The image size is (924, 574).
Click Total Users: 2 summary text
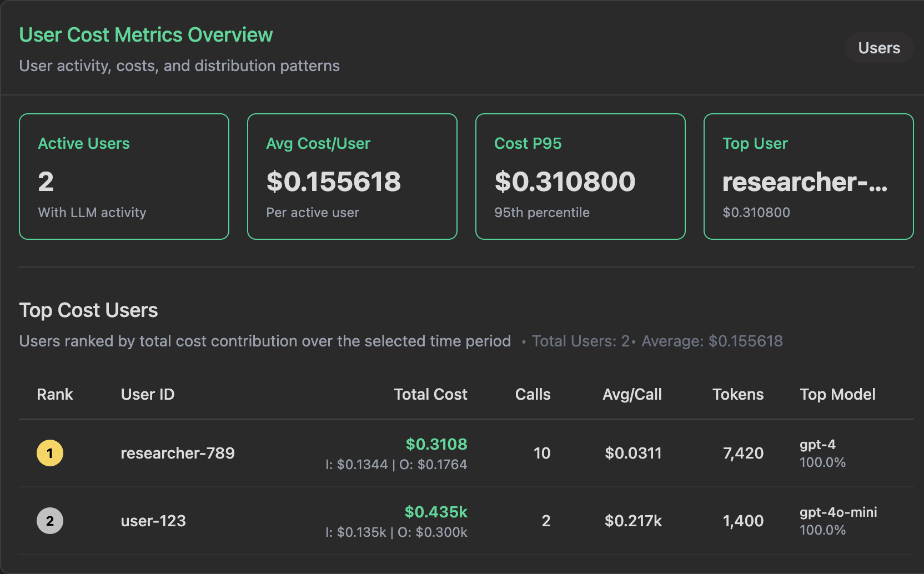[x=580, y=341]
